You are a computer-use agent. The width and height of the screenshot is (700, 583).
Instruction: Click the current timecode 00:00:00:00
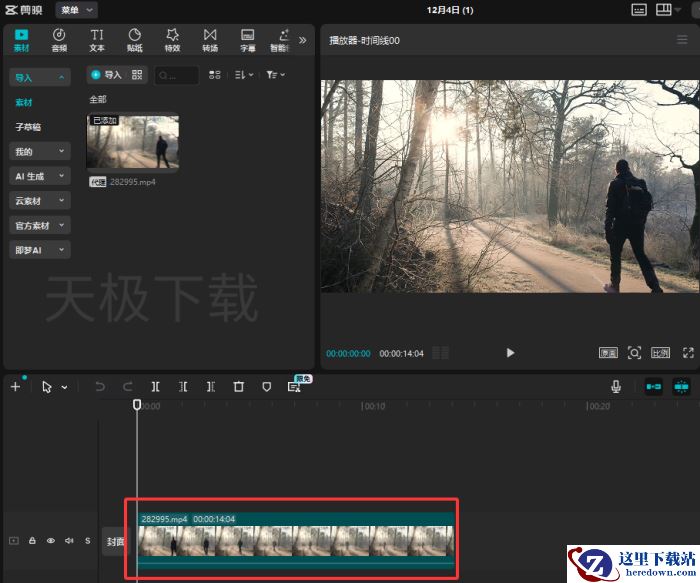[x=348, y=354]
